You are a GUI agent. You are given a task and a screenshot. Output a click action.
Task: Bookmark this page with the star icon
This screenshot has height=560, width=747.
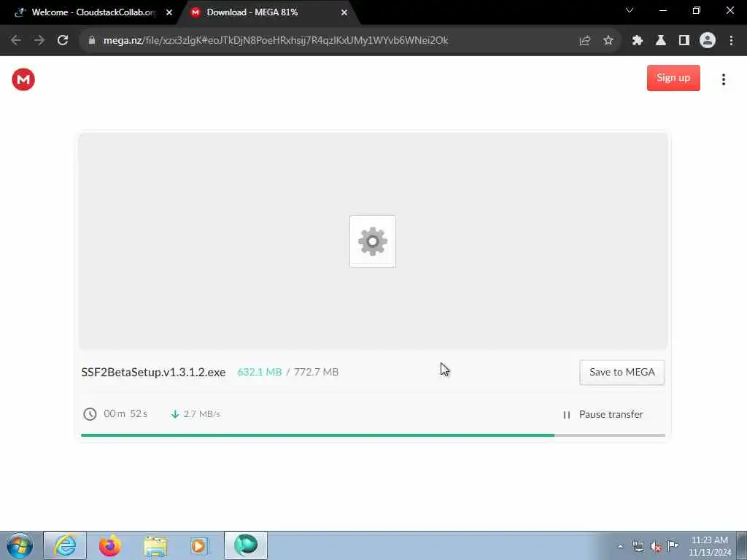click(608, 41)
